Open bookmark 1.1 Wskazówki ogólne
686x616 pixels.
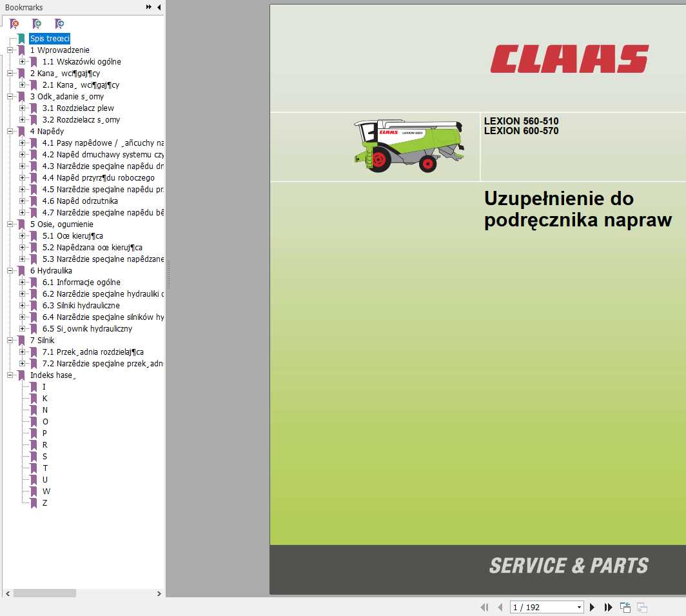(81, 62)
